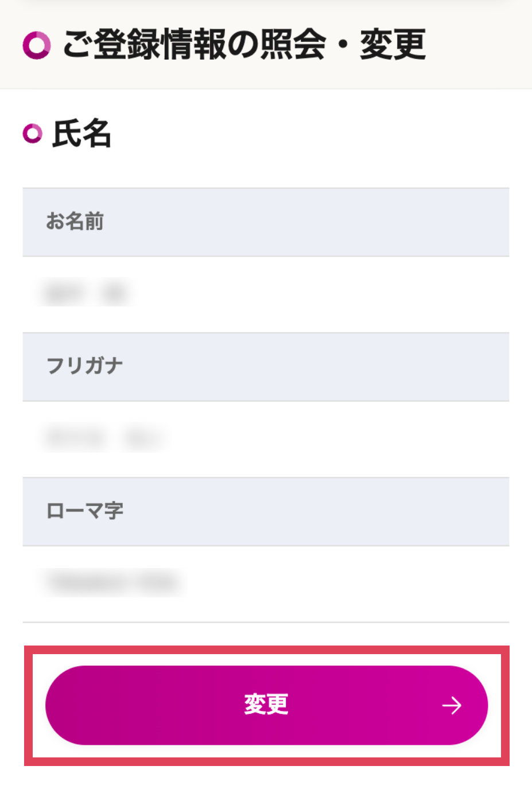The height and width of the screenshot is (797, 532).
Task: Select the お名前 field label
Action: point(75,221)
